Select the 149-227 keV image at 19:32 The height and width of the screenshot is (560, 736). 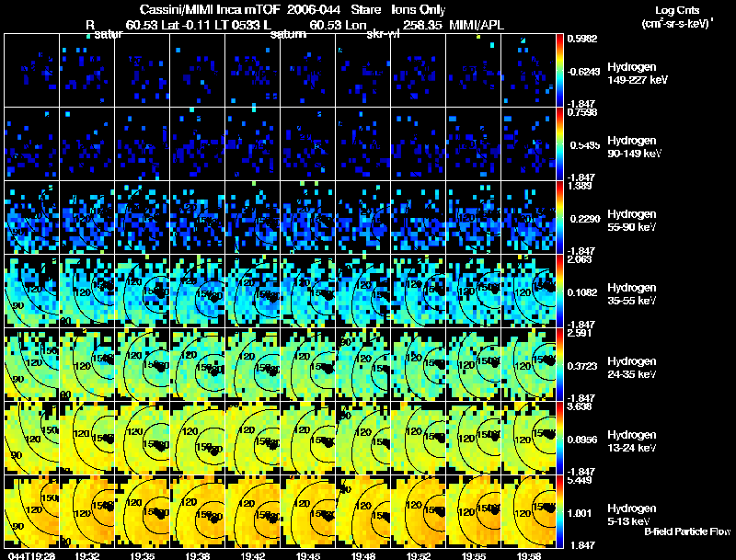coord(86,71)
